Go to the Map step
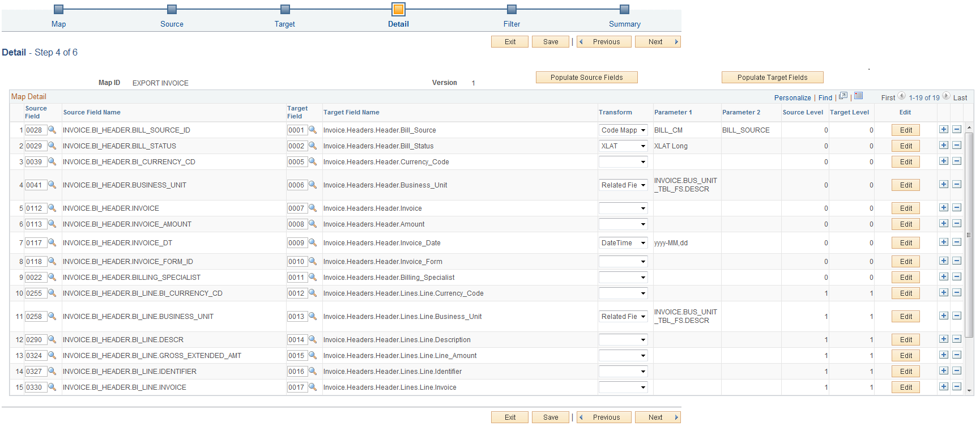980x426 pixels. click(58, 24)
